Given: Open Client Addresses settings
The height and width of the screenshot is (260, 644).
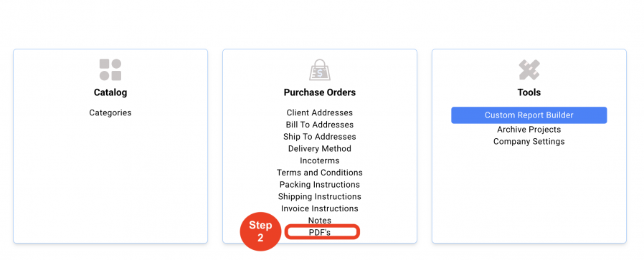Looking at the screenshot, I should (320, 112).
